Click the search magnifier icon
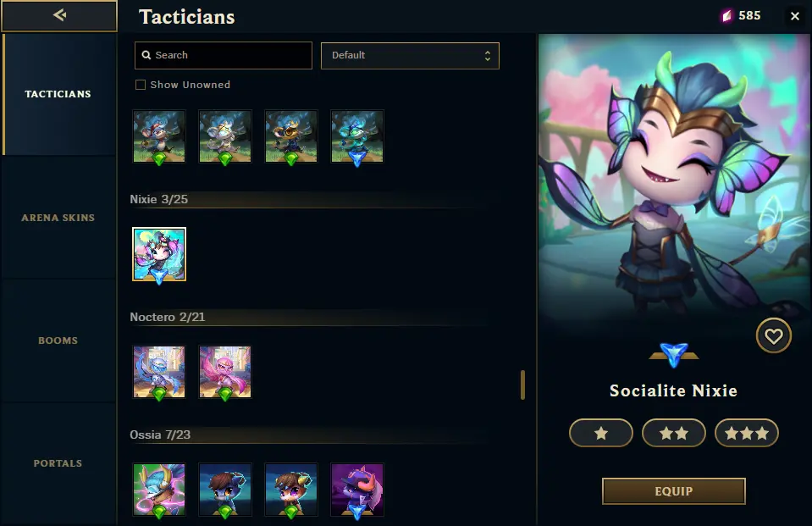Viewport: 812px width, 526px height. click(x=146, y=55)
